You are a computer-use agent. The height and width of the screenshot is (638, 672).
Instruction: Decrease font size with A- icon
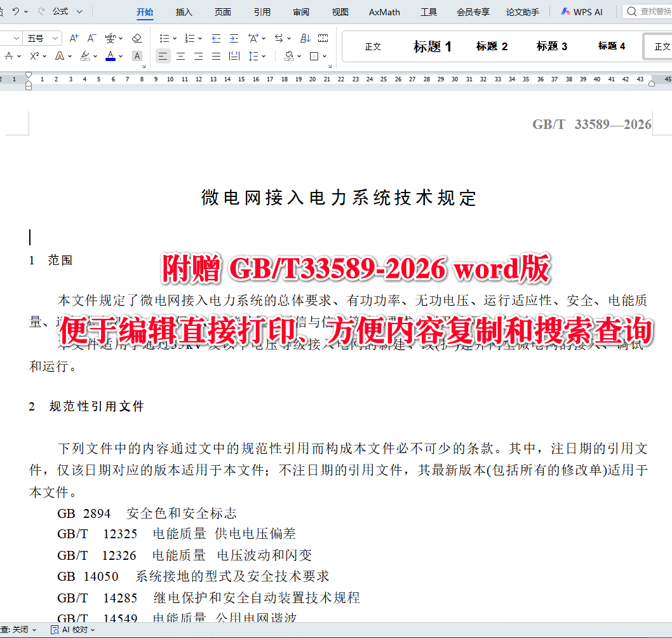click(91, 38)
